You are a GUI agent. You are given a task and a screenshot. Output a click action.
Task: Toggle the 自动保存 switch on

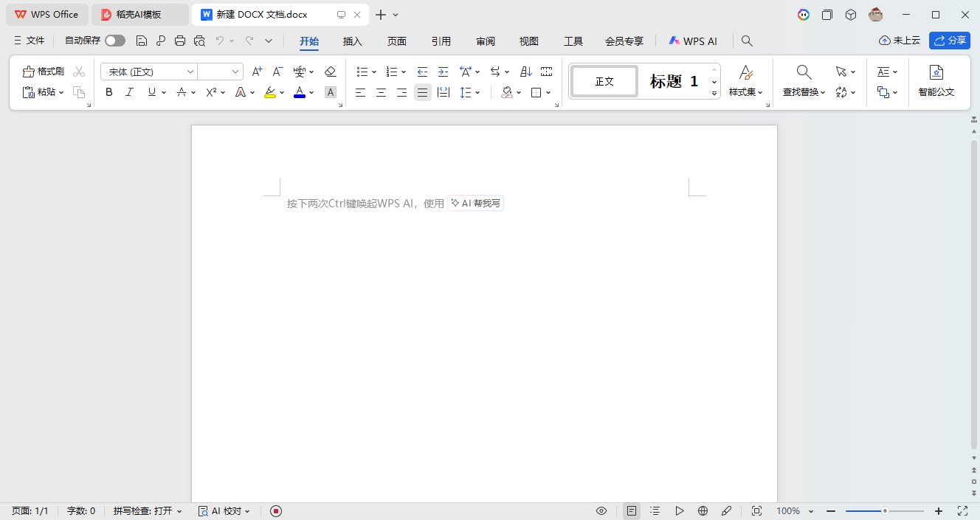click(114, 41)
